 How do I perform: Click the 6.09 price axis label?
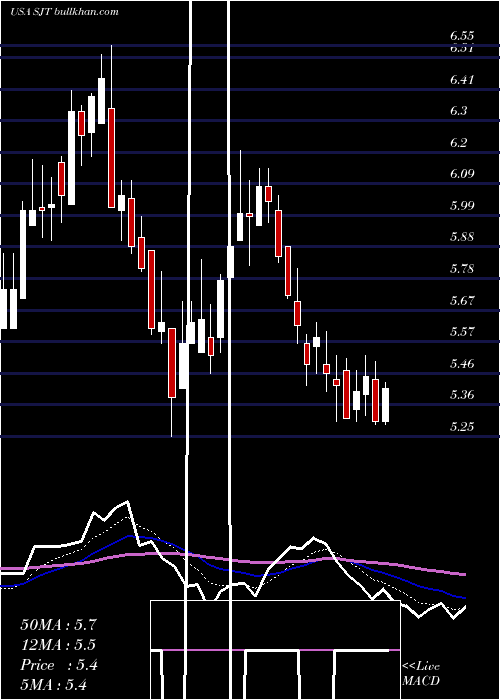[x=462, y=174]
